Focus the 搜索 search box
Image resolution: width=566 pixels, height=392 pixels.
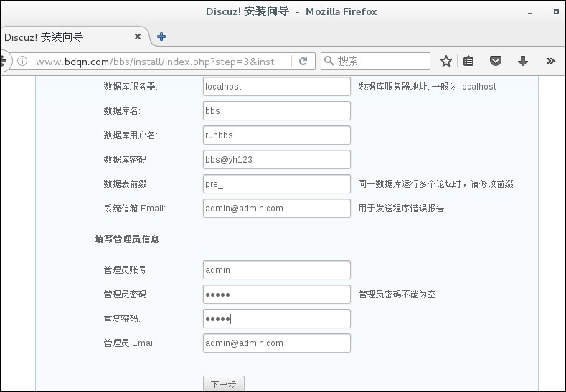point(375,61)
